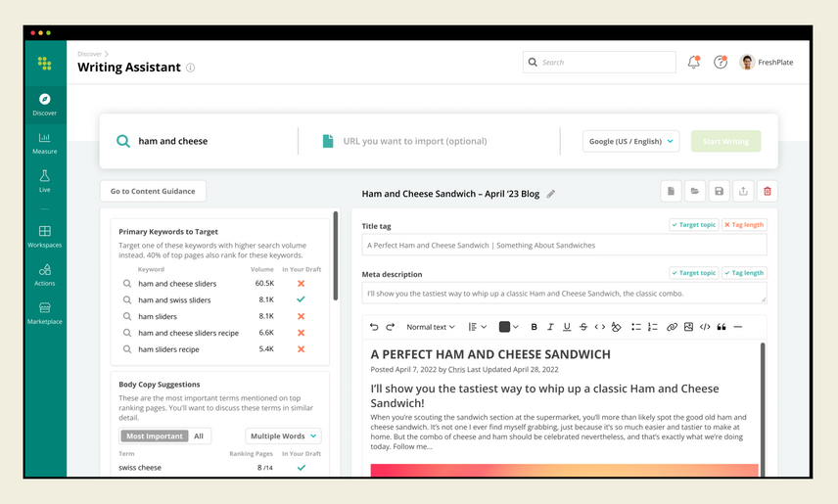Insert a bulleted list
838x504 pixels.
pyautogui.click(x=636, y=327)
